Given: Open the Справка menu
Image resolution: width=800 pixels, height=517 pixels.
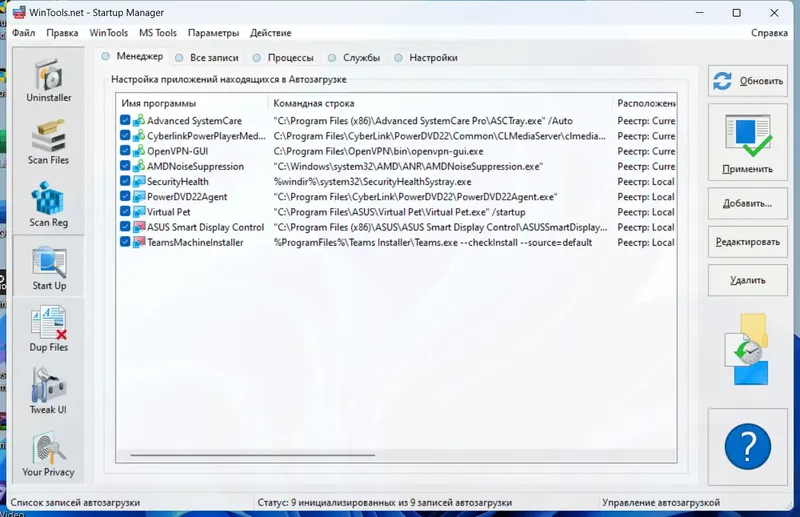Looking at the screenshot, I should tap(769, 33).
